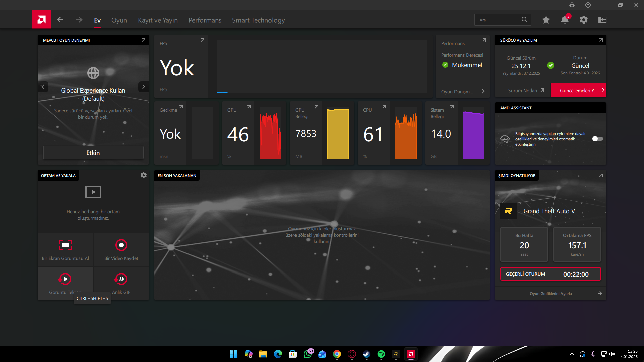Click the media play placeholder icon

pos(93,192)
